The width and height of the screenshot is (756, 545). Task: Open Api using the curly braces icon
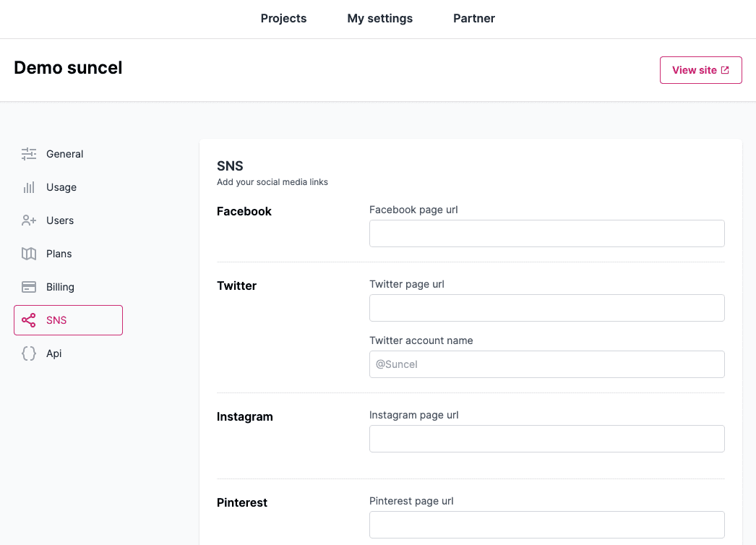pyautogui.click(x=29, y=353)
